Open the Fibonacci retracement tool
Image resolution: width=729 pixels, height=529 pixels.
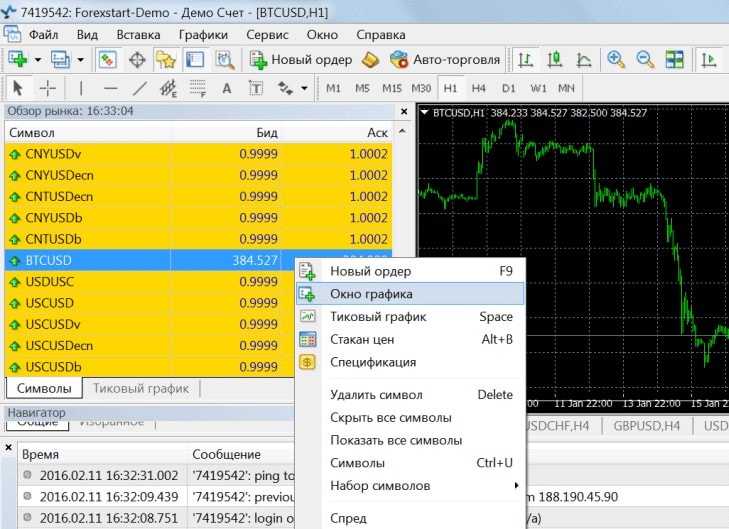pos(196,88)
